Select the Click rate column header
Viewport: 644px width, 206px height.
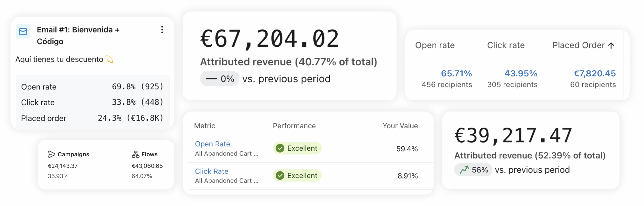tap(506, 45)
